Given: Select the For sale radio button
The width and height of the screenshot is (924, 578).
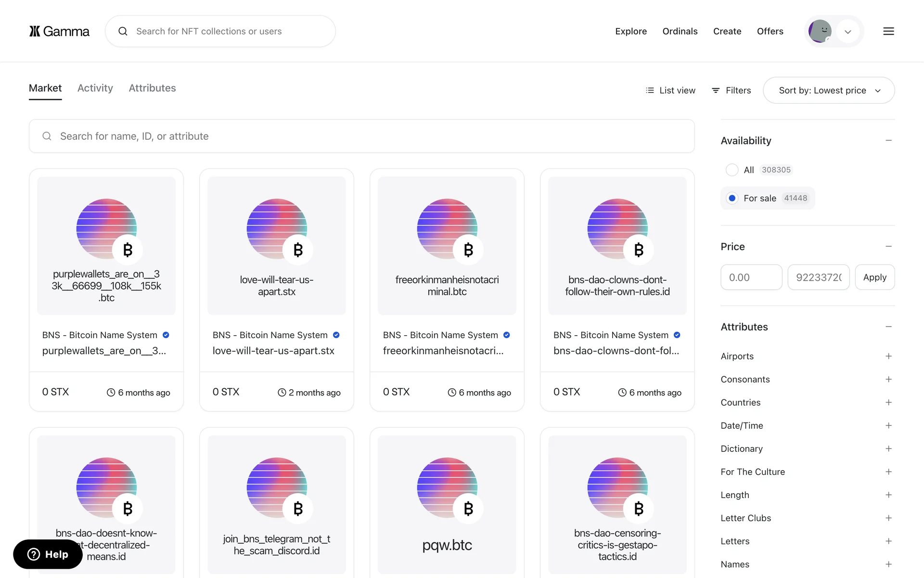Looking at the screenshot, I should 732,198.
